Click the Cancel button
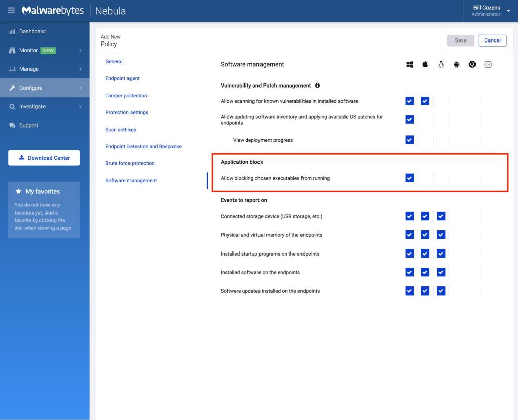518x420 pixels. click(x=492, y=40)
